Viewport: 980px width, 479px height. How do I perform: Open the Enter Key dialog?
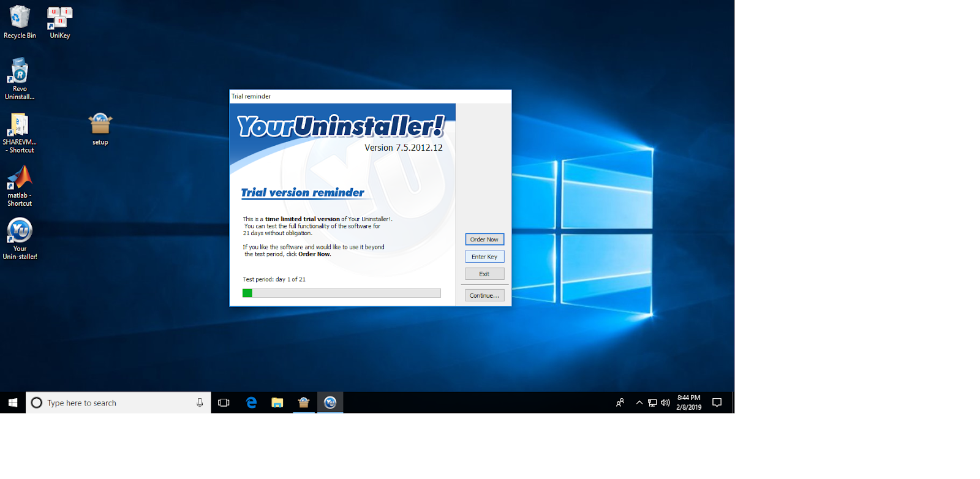484,257
